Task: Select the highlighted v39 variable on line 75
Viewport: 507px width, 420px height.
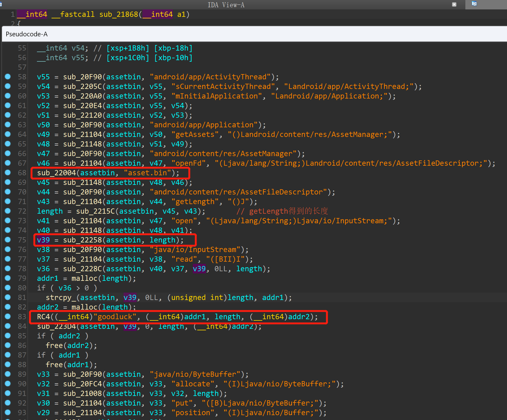Action: (x=43, y=240)
